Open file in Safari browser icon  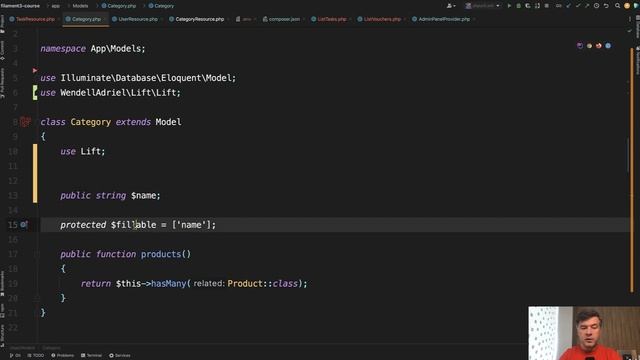608,46
